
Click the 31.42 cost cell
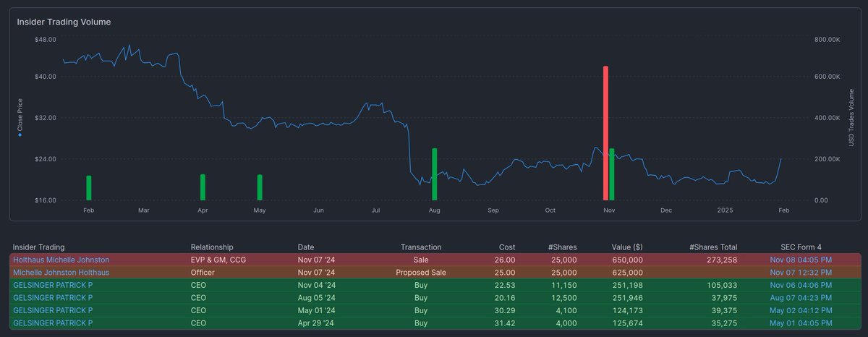tap(506, 324)
